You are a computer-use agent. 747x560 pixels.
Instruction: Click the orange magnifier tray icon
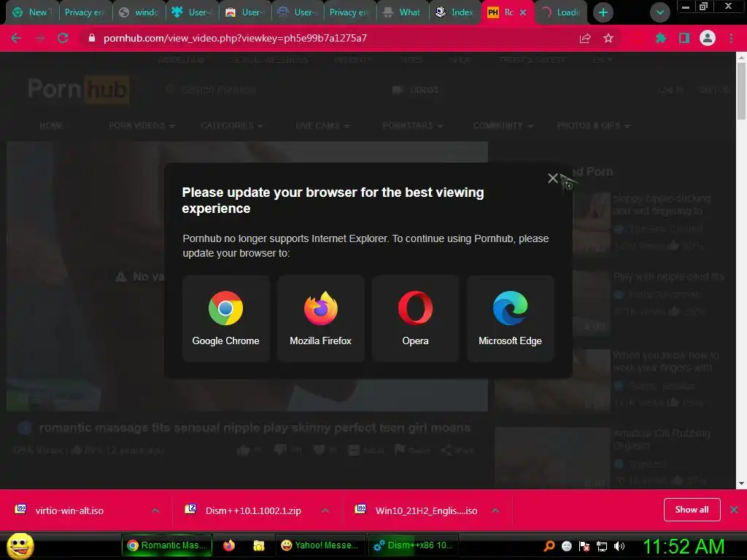click(549, 546)
